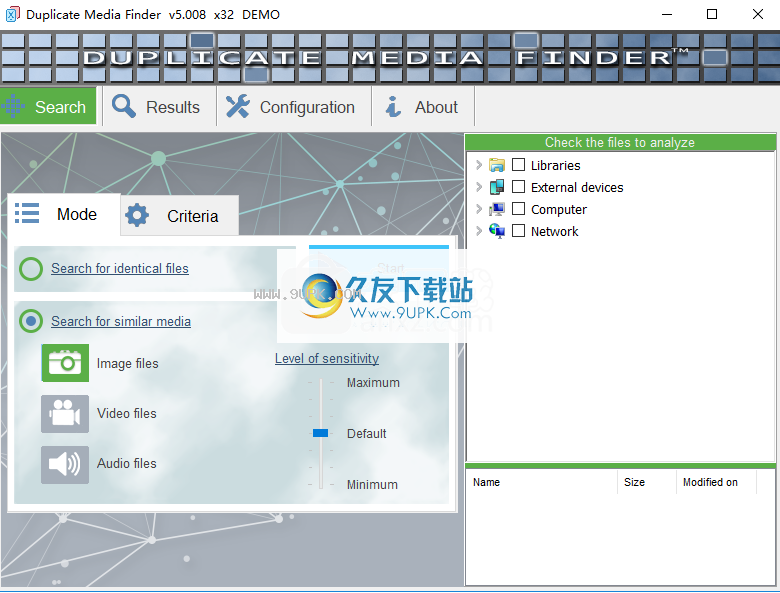This screenshot has height=593, width=780.
Task: Switch to the Search tab
Action: pyautogui.click(x=48, y=106)
